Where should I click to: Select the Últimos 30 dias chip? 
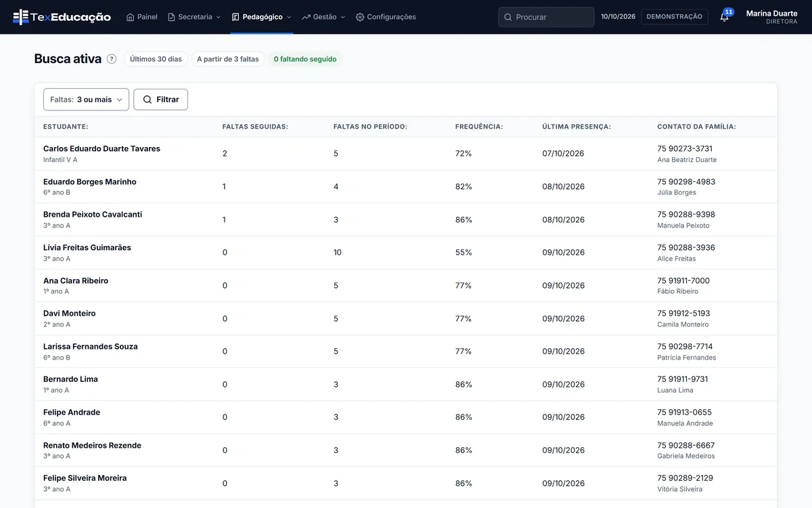(x=156, y=59)
